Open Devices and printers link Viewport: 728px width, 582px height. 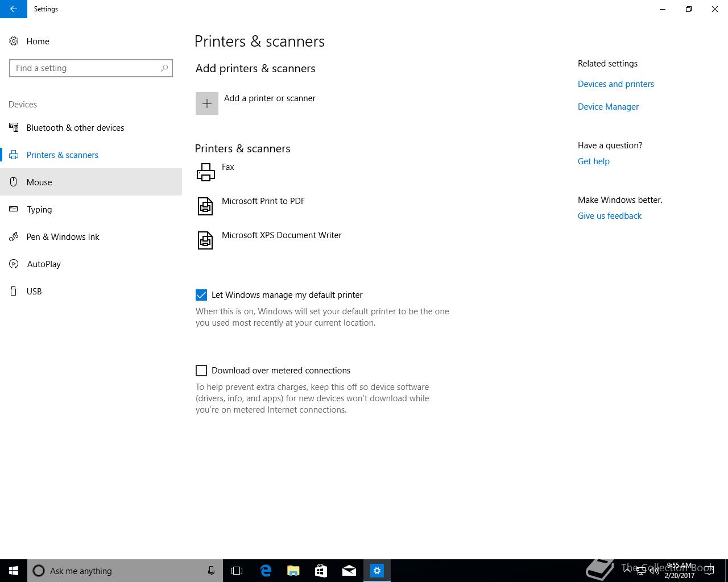616,84
